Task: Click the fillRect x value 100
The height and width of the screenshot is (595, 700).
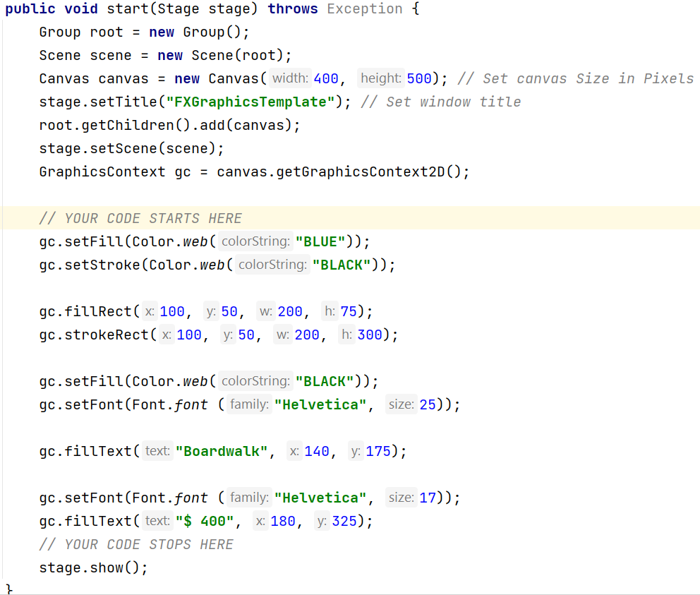Action: [x=172, y=311]
